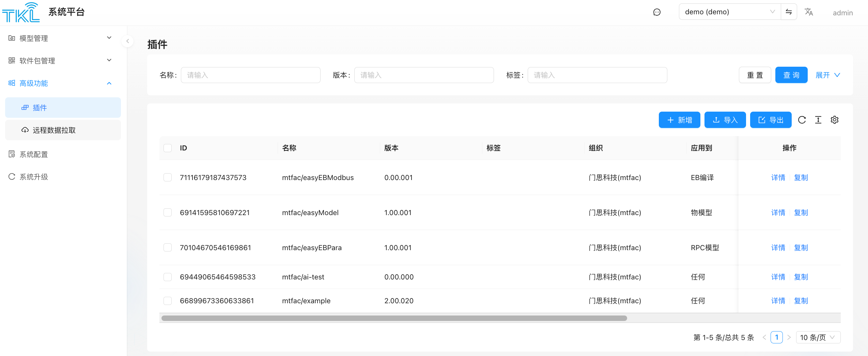Collapse the 高级功能 menu chevron
Screen dimensions: 868x356
109,83
